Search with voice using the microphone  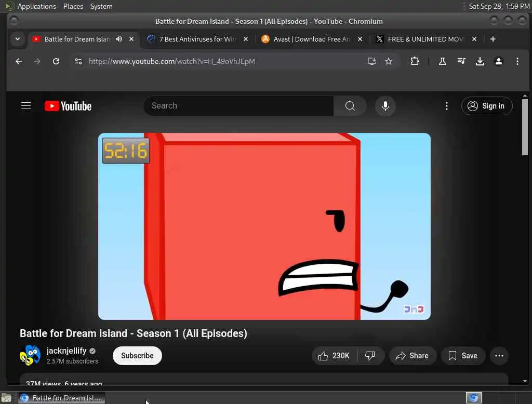[x=385, y=106]
